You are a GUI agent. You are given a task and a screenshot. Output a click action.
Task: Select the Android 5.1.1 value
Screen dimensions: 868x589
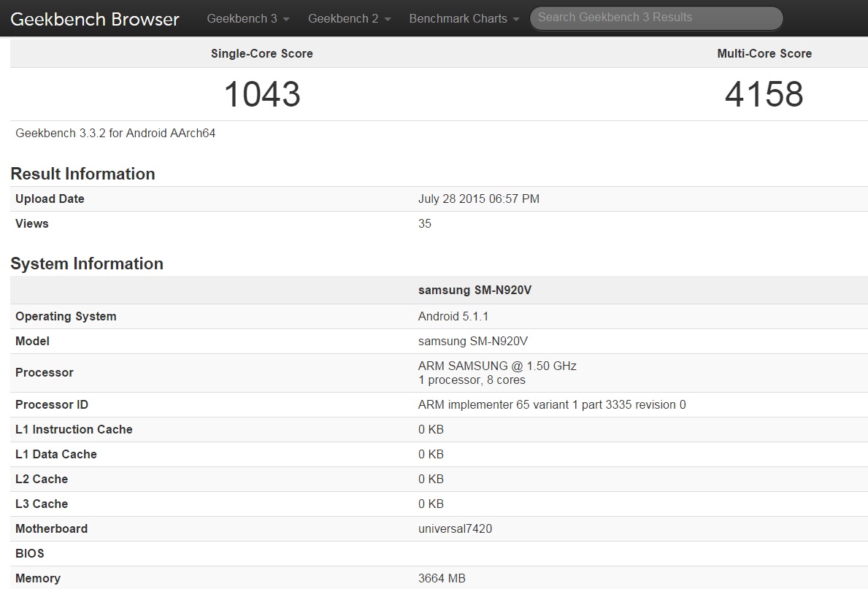tap(453, 316)
